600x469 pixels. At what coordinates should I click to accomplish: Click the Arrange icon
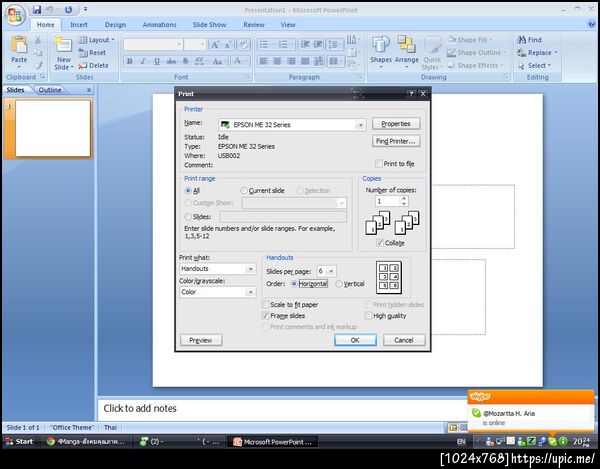pos(406,45)
